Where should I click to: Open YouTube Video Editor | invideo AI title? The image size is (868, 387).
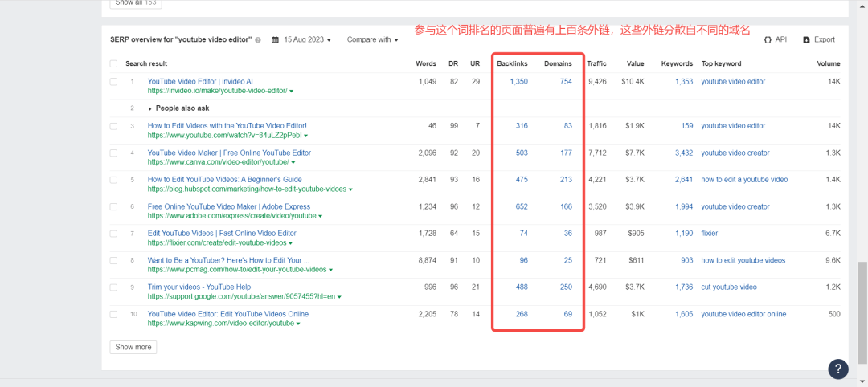pyautogui.click(x=200, y=81)
